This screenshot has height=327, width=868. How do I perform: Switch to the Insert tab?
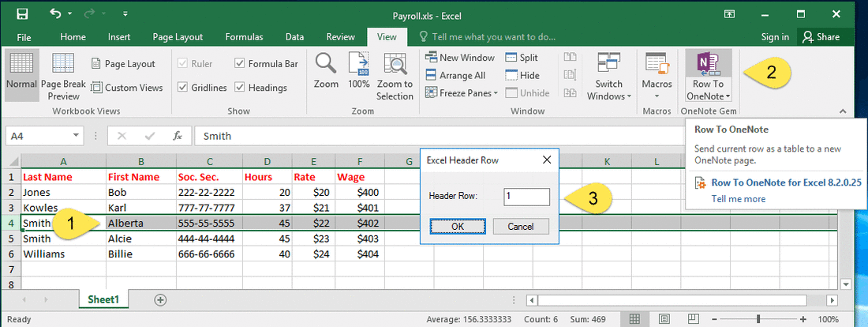coord(119,37)
